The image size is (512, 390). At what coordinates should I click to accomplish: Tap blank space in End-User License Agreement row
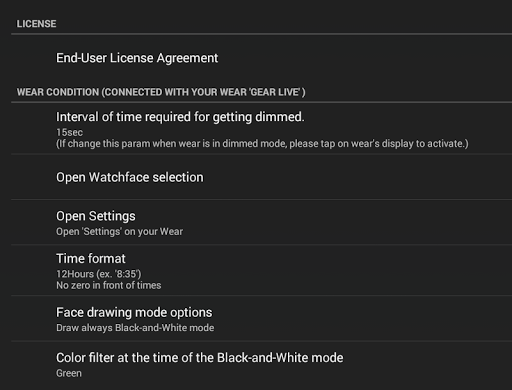(x=363, y=58)
